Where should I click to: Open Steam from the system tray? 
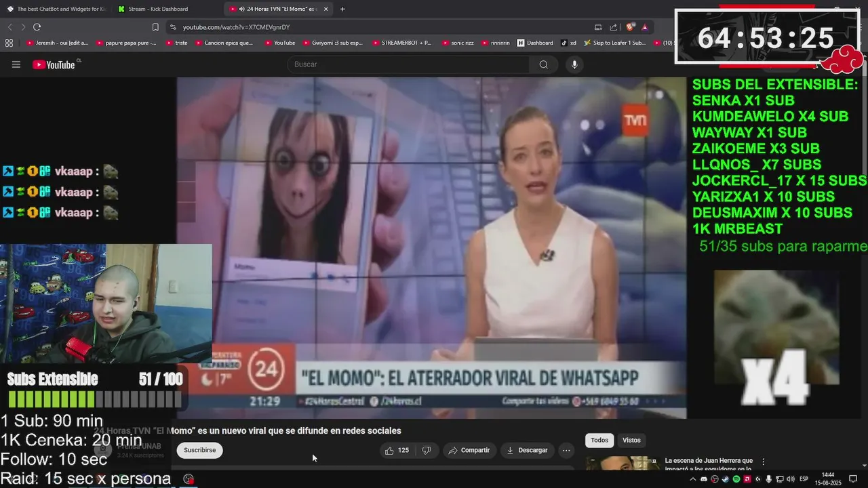[x=726, y=479]
